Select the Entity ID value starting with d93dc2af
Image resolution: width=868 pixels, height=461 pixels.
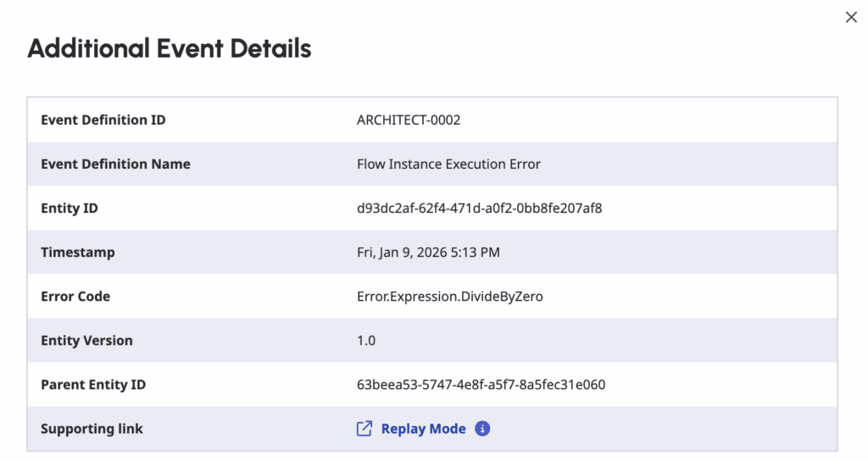480,208
